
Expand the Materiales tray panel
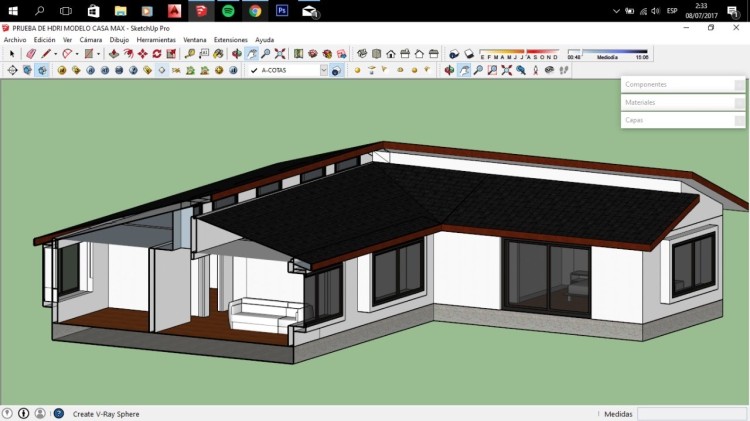683,102
